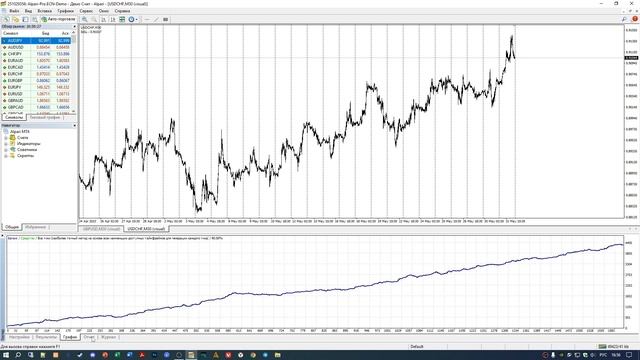Image resolution: width=640 pixels, height=360 pixels.
Task: Select EURUSD symbol in Market Watch
Action: (16, 94)
